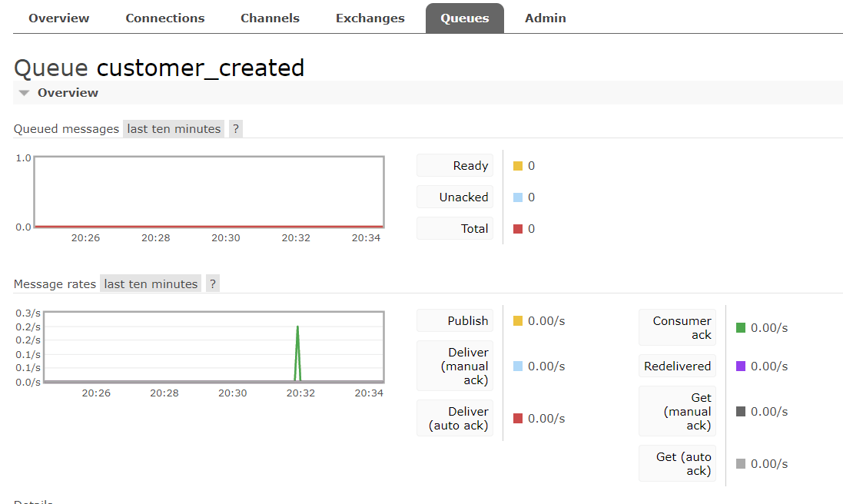The width and height of the screenshot is (843, 504).
Task: Click the 'customer_created' queue title
Action: [x=200, y=68]
